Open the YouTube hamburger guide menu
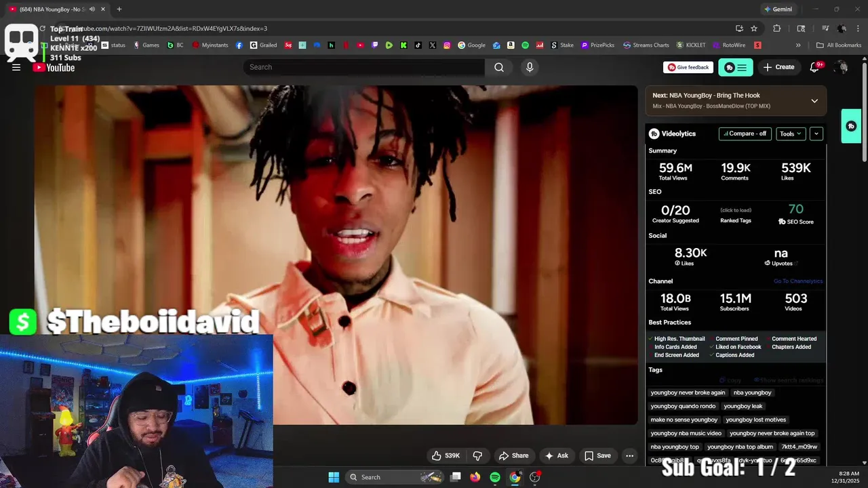868x488 pixels. point(16,67)
